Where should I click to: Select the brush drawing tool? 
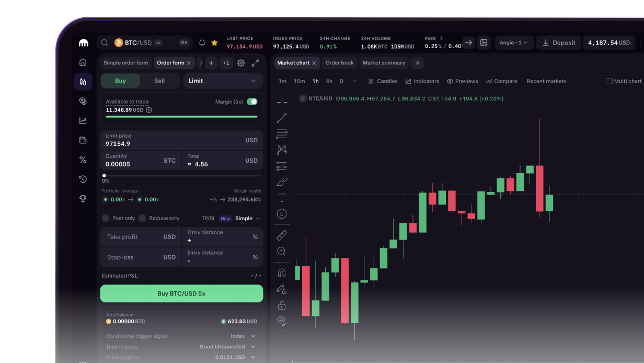(282, 182)
